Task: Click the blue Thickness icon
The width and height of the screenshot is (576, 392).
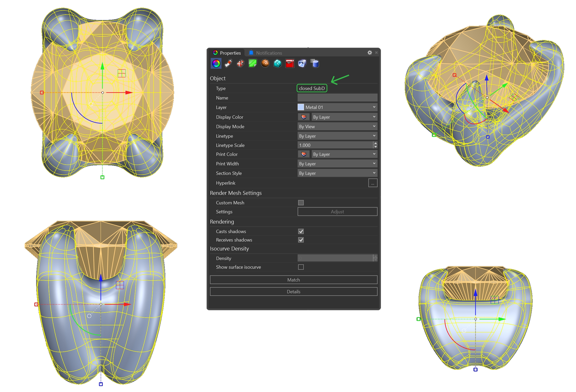Action: (302, 63)
